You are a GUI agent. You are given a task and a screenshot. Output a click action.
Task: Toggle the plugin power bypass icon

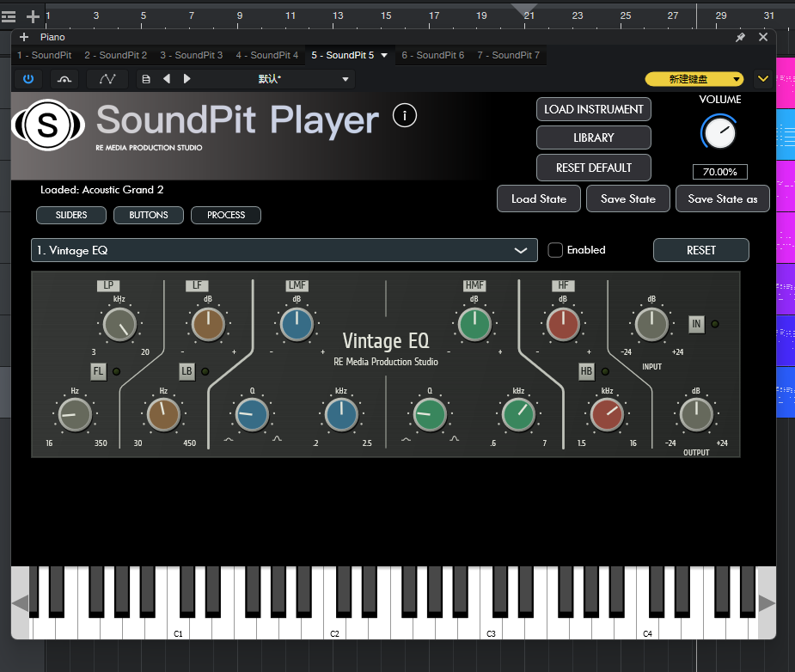[28, 79]
